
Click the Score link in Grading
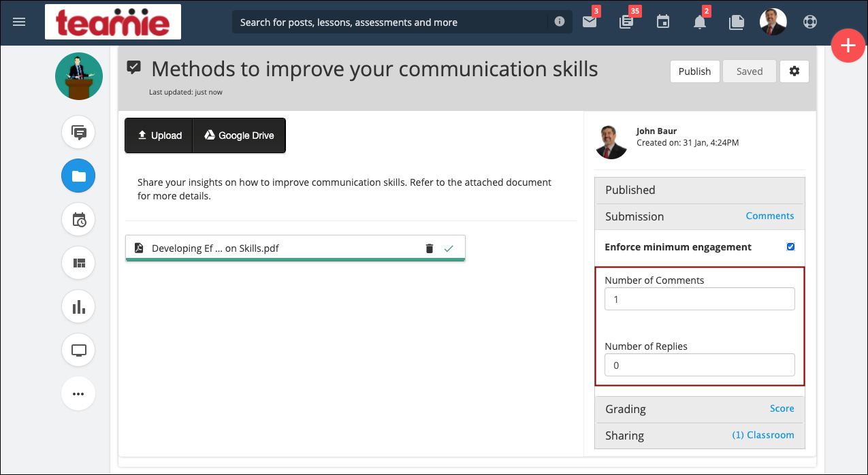point(782,408)
